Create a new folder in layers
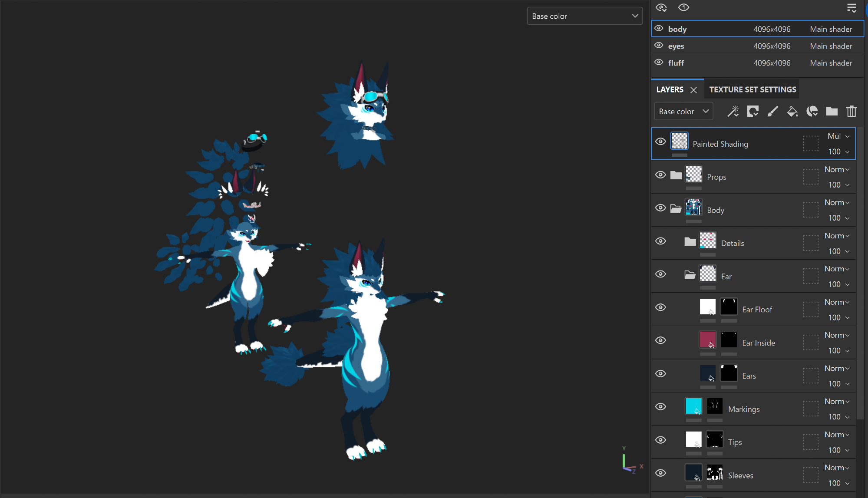 832,112
